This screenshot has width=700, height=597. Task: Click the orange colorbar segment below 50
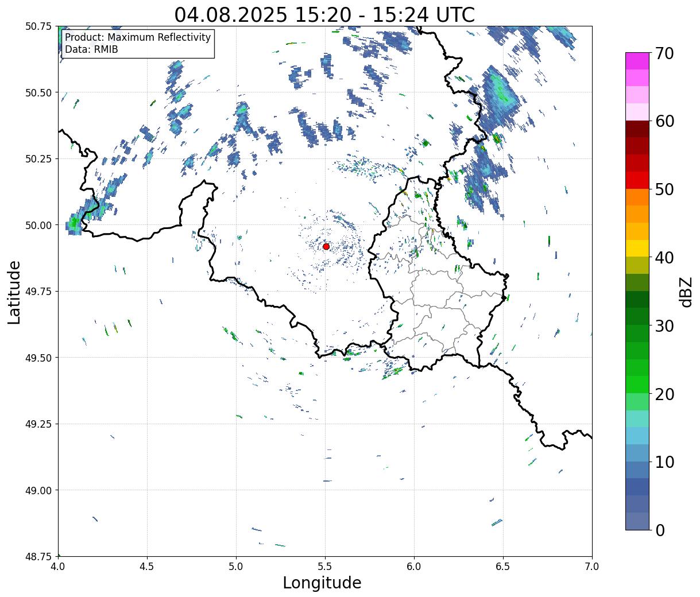tap(637, 197)
